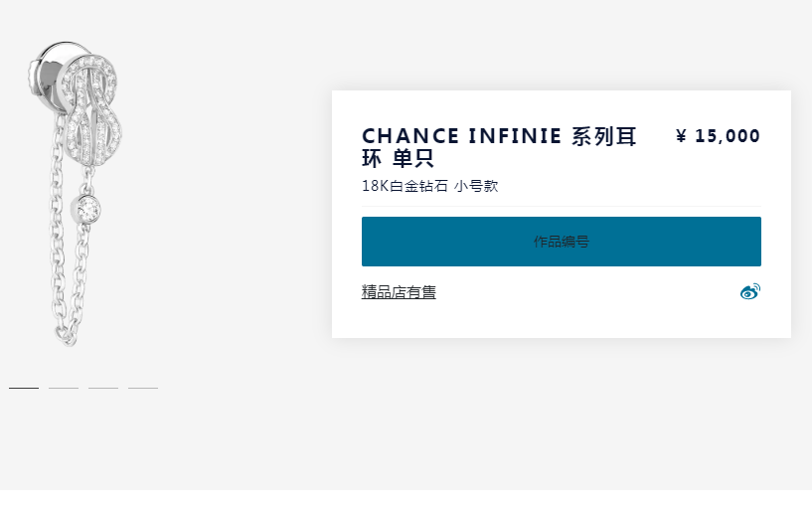812x506 pixels.
Task: Open the 精品店有售 boutique link
Action: (399, 292)
